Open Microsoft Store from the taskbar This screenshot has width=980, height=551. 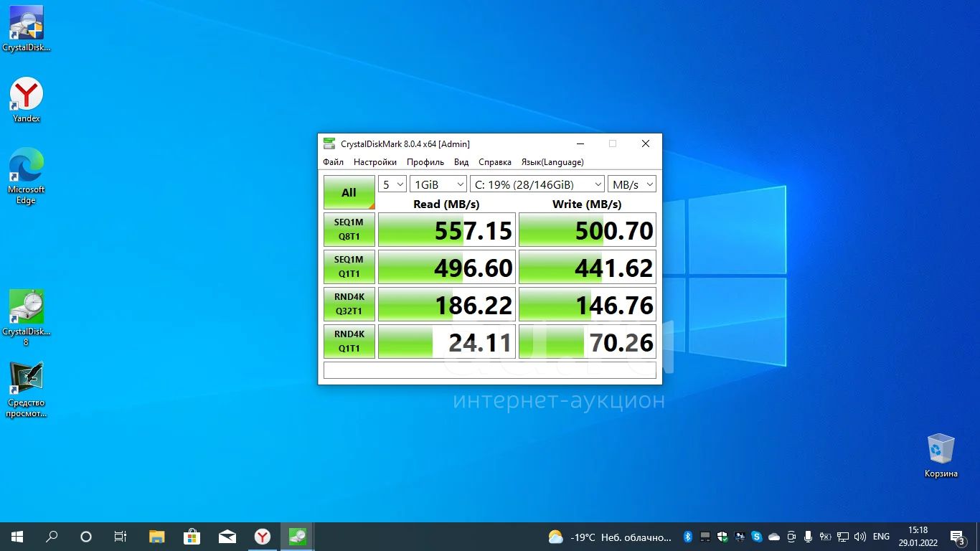[192, 536]
